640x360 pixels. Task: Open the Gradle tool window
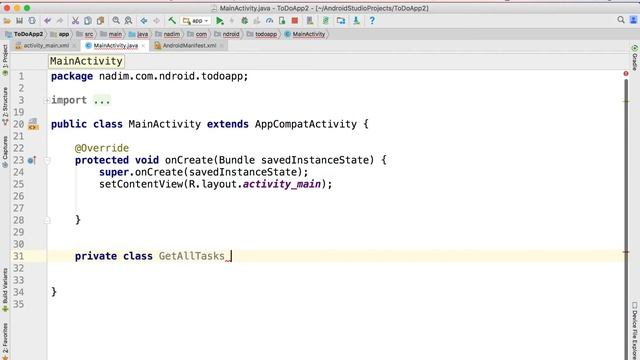click(x=635, y=58)
